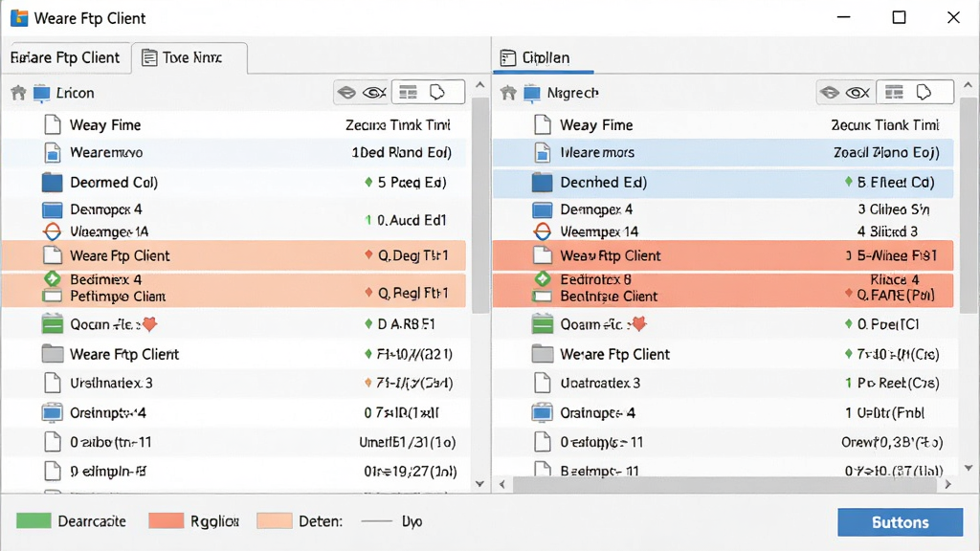Toggle the half-closed eye in the Nigrech toolbar
The image size is (980, 551).
[830, 93]
